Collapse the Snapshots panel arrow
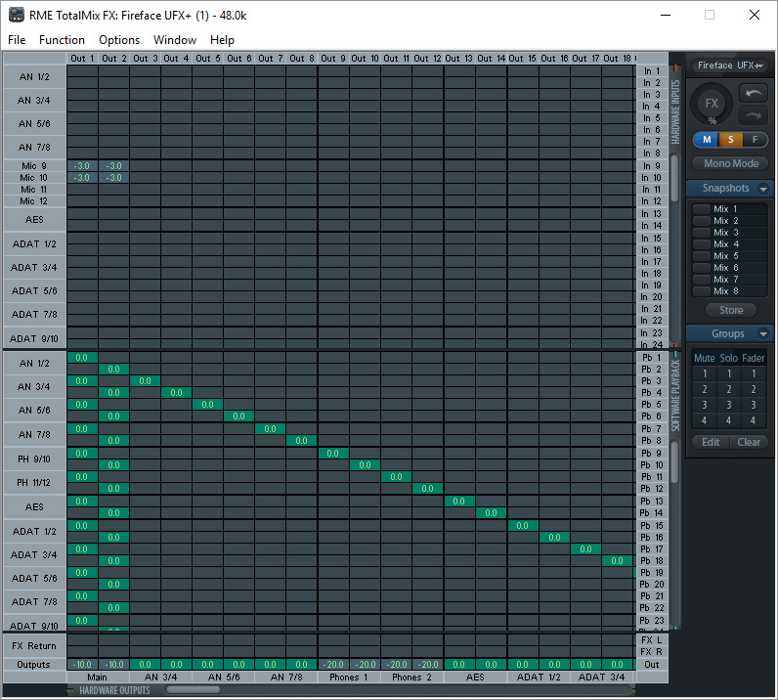Viewport: 778px width, 700px height. point(763,189)
